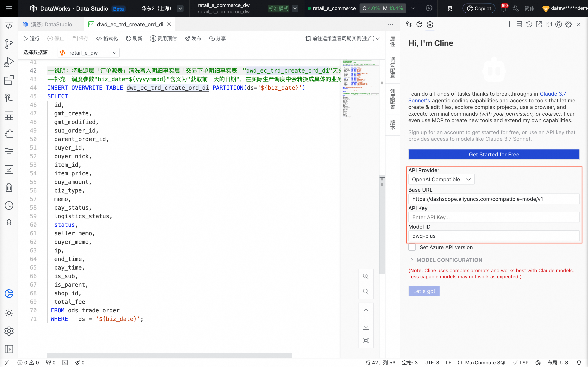The width and height of the screenshot is (588, 367).
Task: Refresh the editor with 刷新
Action: [134, 38]
